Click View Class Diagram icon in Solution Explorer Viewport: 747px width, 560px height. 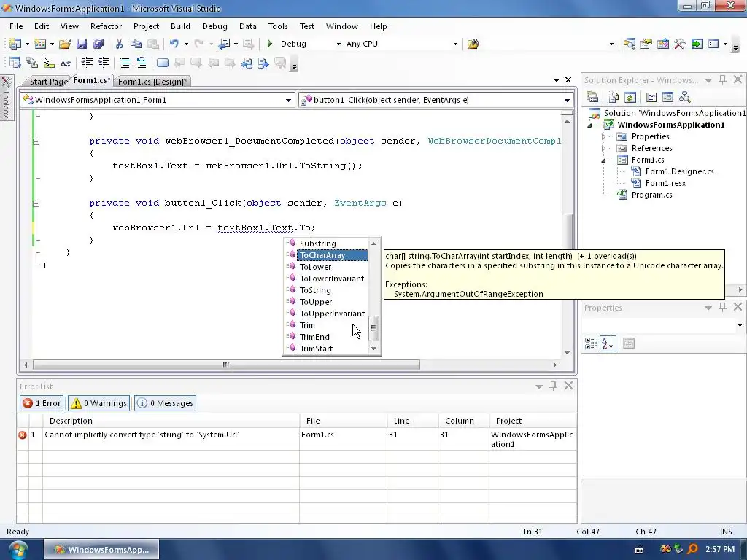point(684,97)
